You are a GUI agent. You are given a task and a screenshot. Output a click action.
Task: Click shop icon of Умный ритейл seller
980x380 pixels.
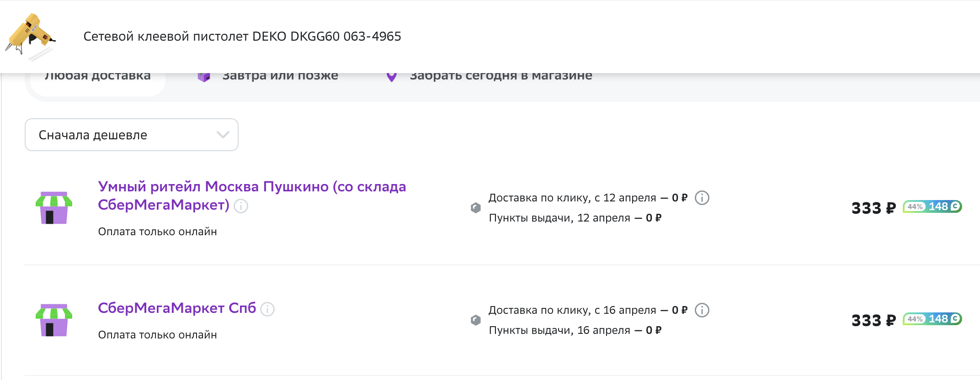coord(54,208)
